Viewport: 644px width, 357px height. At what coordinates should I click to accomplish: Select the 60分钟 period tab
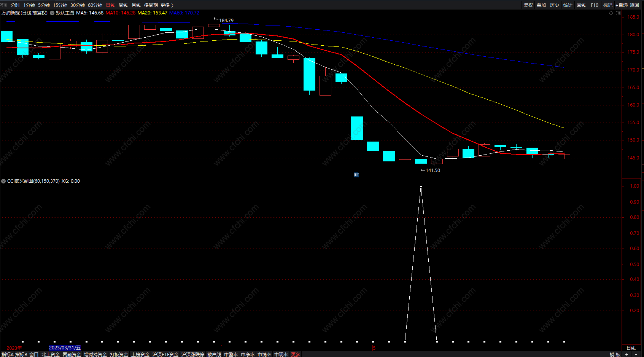tap(95, 5)
